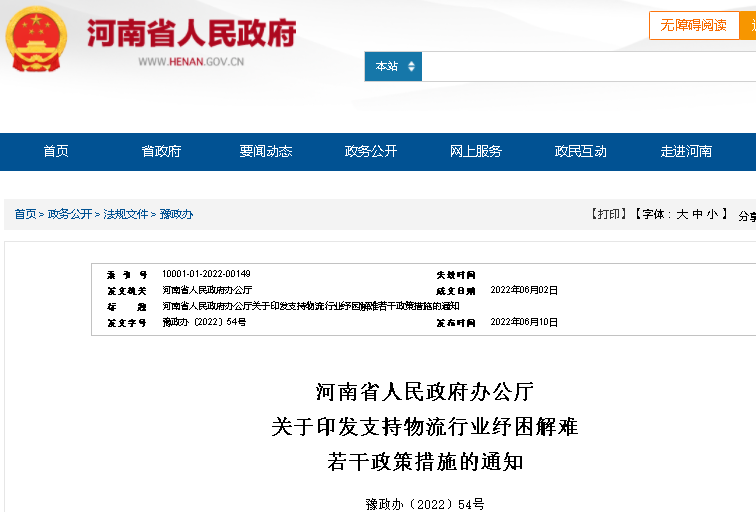Click the 打印 print button
The height and width of the screenshot is (512, 756).
pos(607,214)
